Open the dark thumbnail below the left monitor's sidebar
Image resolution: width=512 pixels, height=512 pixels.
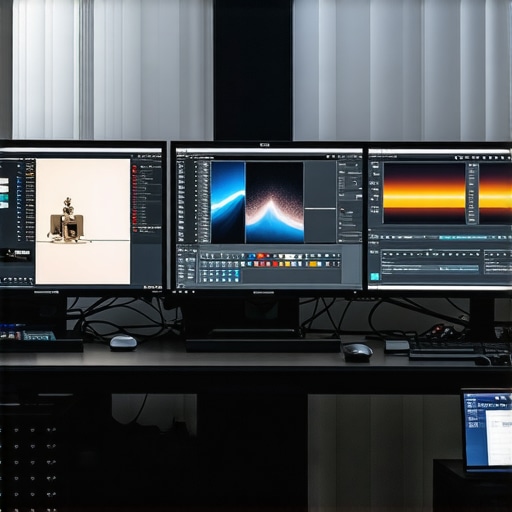click(x=15, y=255)
